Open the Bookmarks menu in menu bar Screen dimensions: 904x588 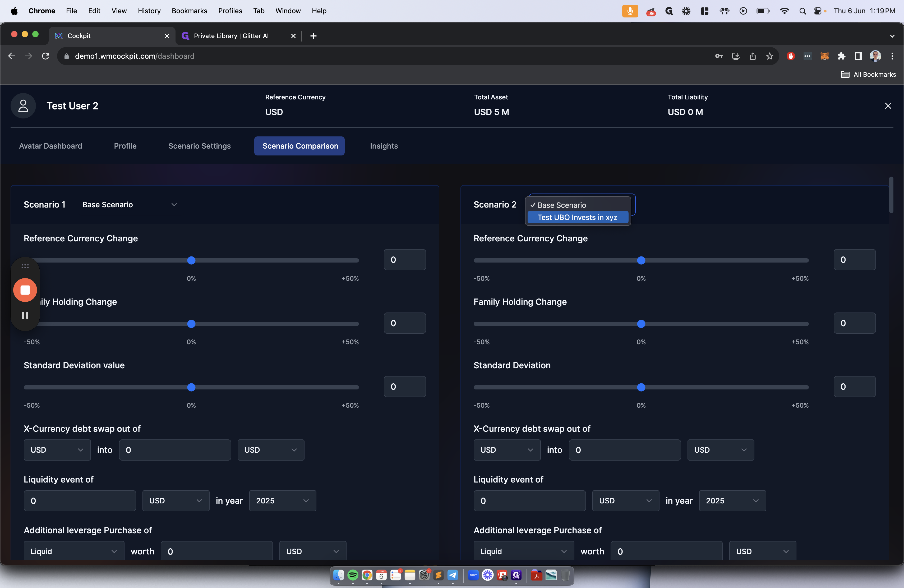point(189,11)
